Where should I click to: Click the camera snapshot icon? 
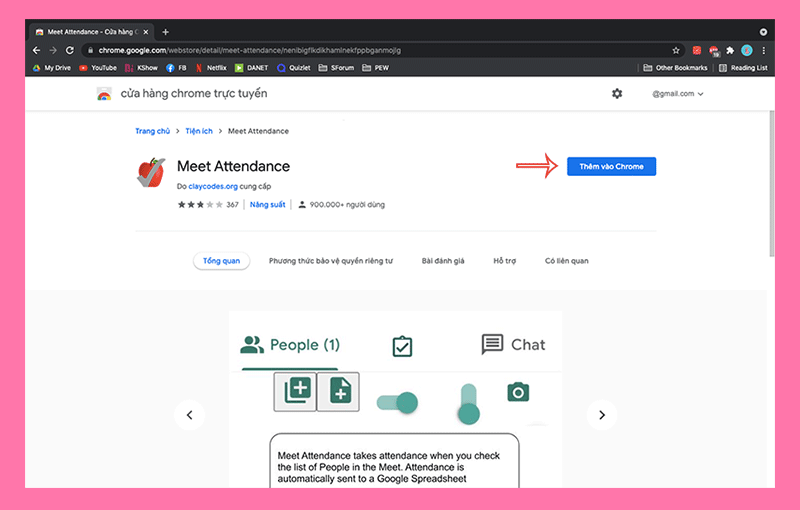tap(518, 392)
